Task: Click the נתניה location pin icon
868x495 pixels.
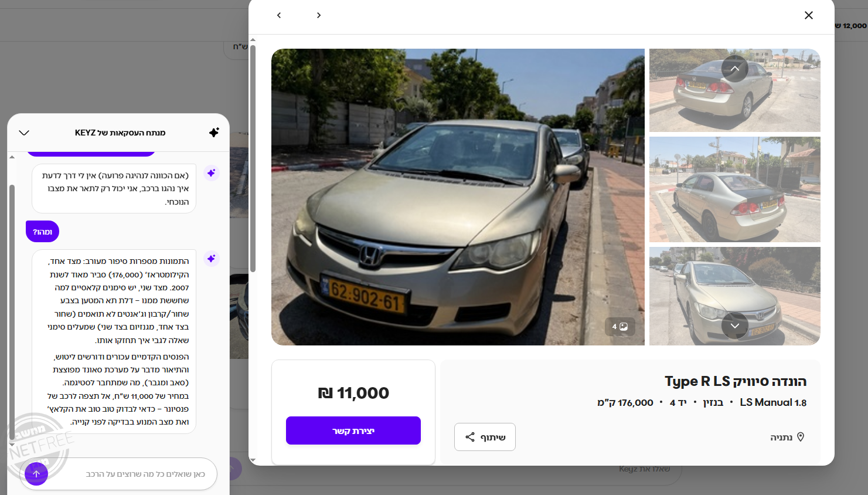Action: click(x=801, y=437)
